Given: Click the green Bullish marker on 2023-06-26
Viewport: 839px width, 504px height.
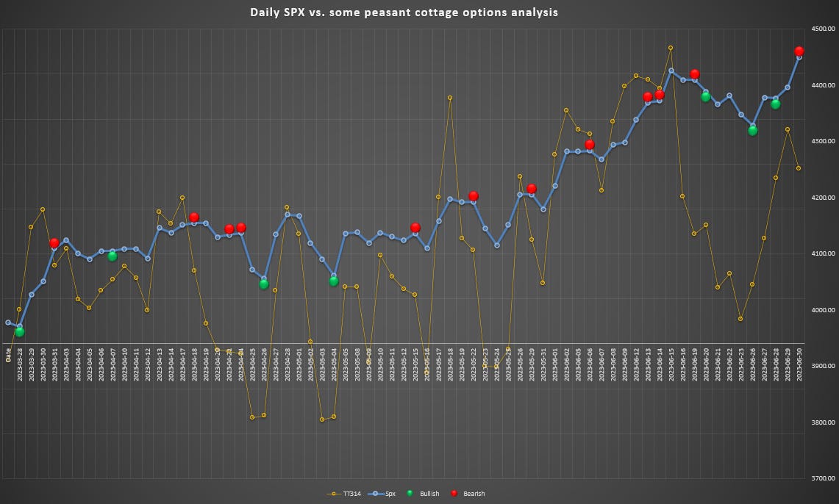Looking at the screenshot, I should coord(753,131).
